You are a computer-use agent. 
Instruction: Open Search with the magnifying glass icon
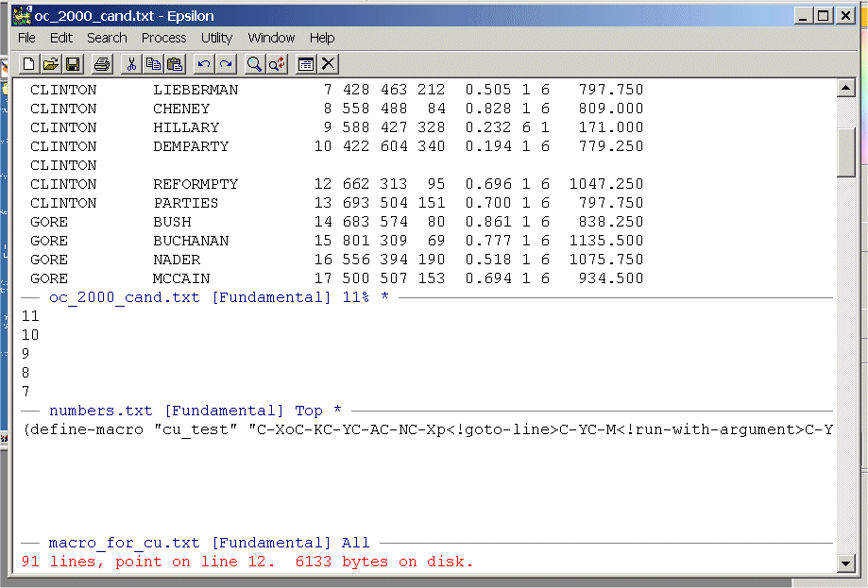254,64
